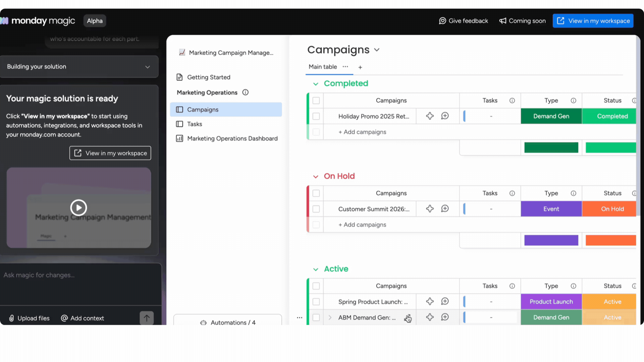Screen dimensions: 644x362
Task: Click the AI sparkle icon for Holiday Promo
Action: click(430, 116)
